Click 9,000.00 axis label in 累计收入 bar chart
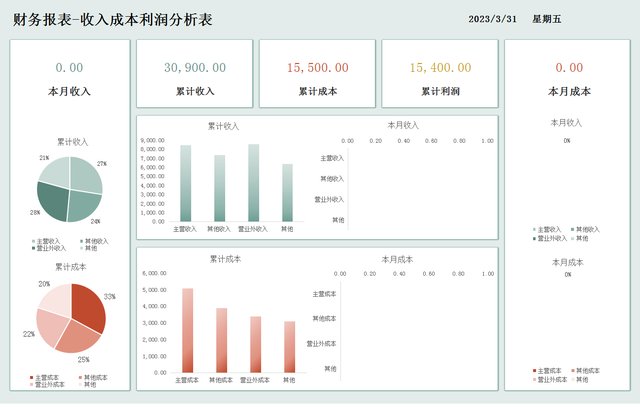 click(153, 140)
